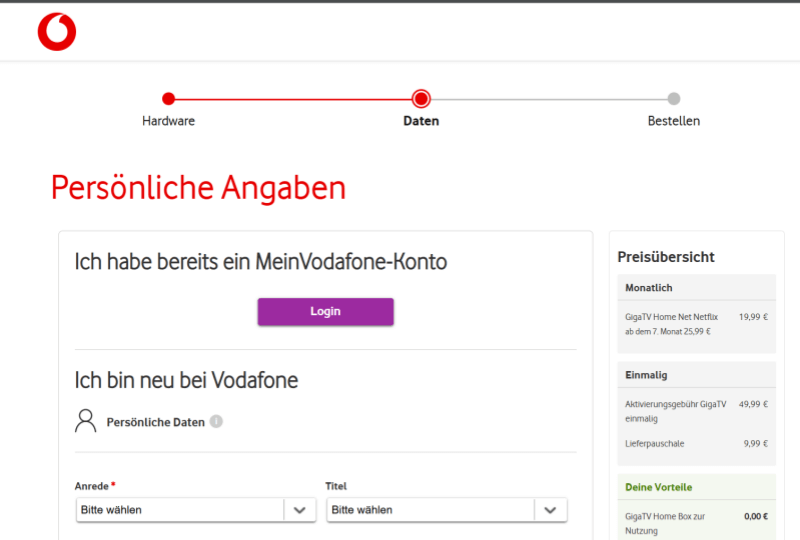Click the 0,00 € benefit price
This screenshot has width=800, height=540.
(x=756, y=517)
